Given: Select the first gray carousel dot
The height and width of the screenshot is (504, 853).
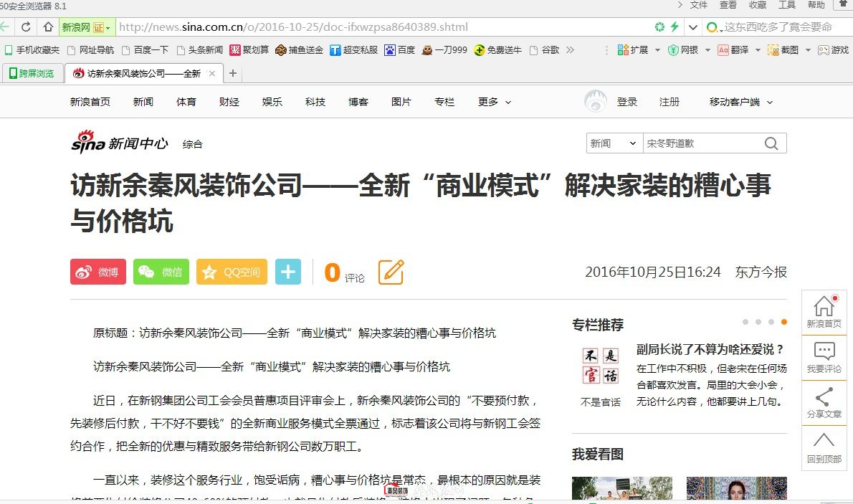Looking at the screenshot, I should tap(745, 322).
